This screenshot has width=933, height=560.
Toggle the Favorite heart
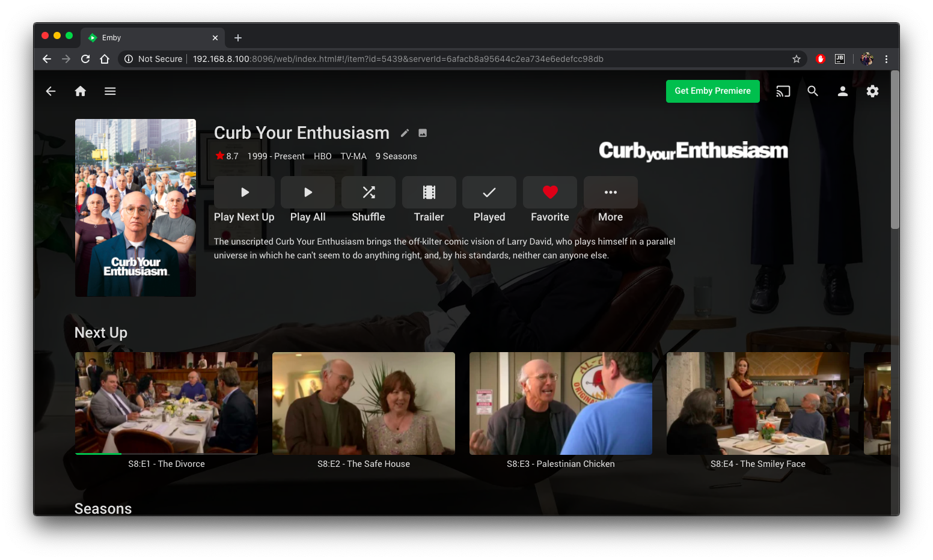pos(550,192)
